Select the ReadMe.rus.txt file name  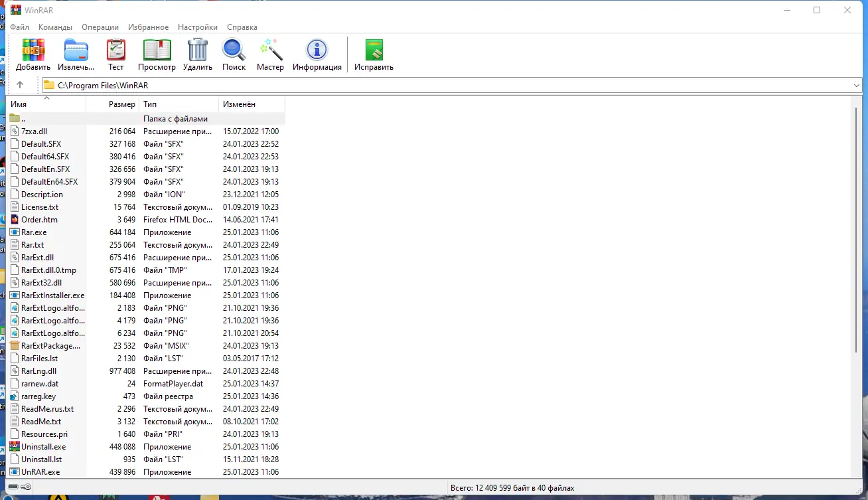coord(47,409)
